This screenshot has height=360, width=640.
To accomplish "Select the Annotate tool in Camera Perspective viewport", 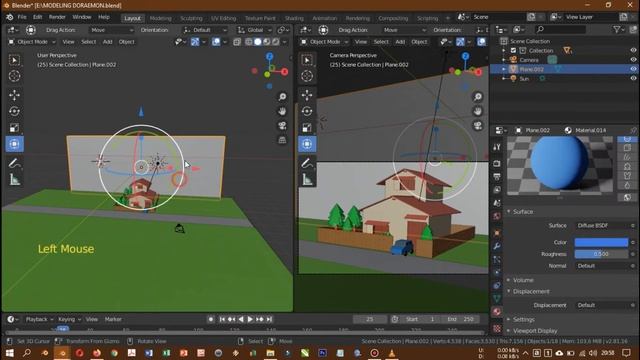I will coord(307,163).
